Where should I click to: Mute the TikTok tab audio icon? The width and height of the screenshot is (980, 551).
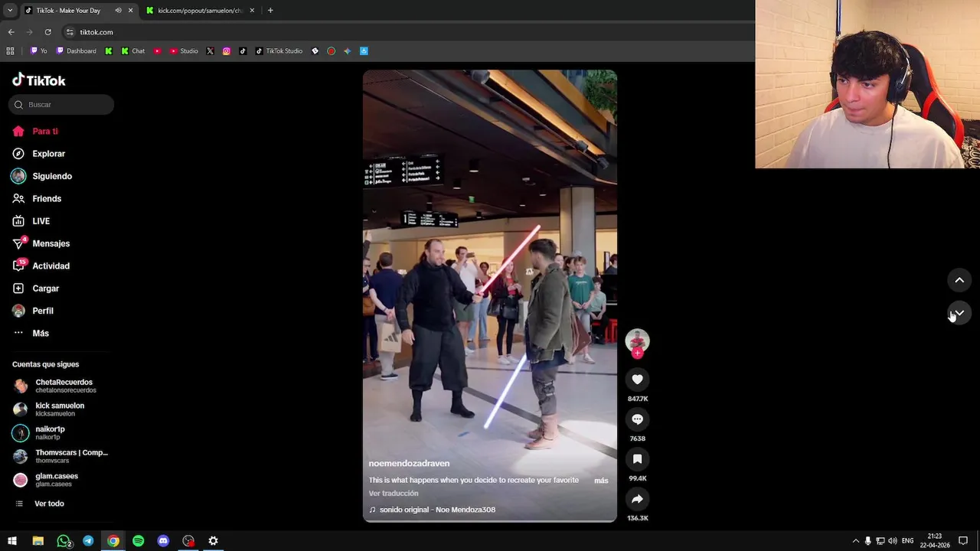(118, 11)
